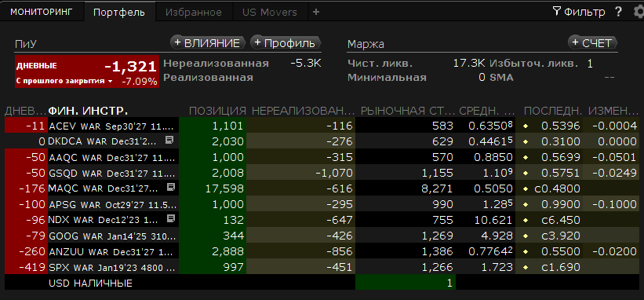Add a new tab with plus icon

coord(316,12)
